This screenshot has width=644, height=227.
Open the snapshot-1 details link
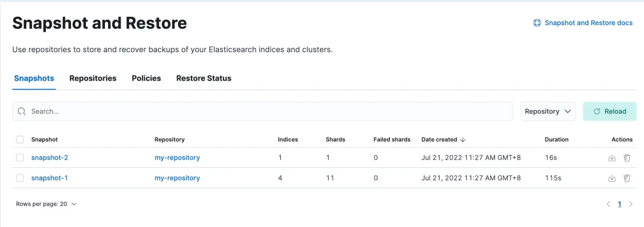(x=49, y=177)
